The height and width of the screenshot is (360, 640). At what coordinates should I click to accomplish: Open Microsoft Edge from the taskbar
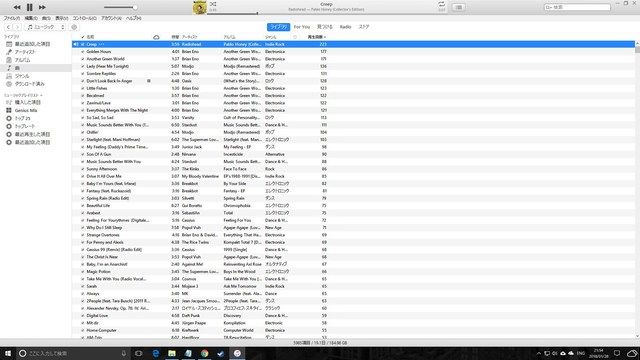tap(156, 353)
